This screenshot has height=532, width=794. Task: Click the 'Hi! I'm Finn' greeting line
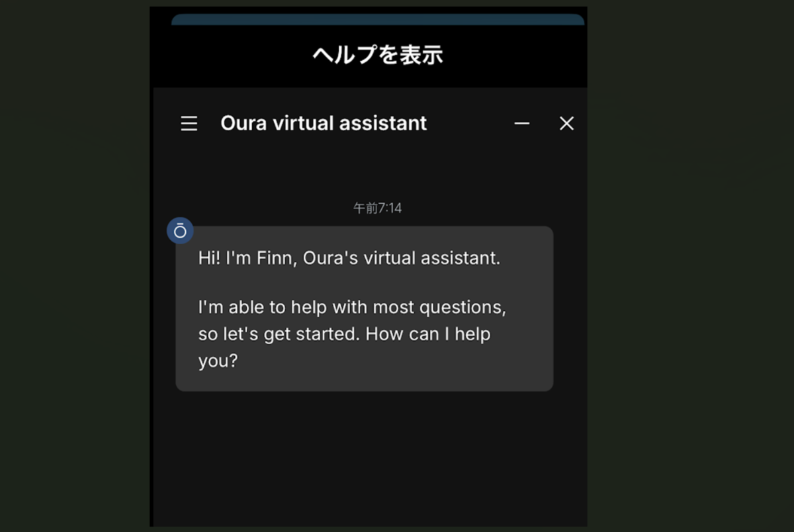[x=349, y=258]
